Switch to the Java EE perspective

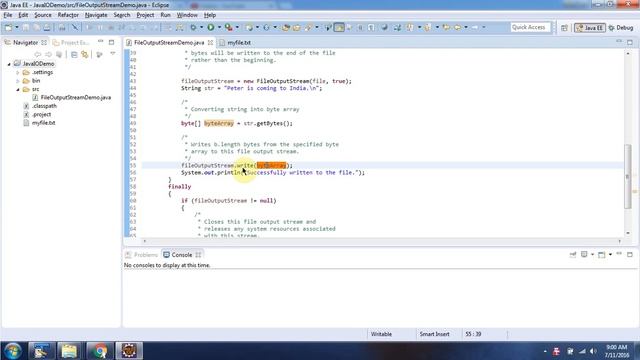point(590,28)
